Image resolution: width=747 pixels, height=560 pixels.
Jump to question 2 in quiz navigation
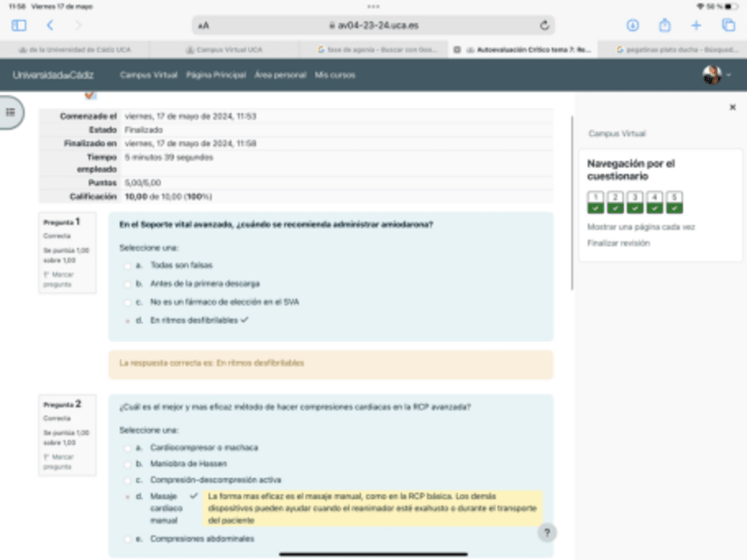click(x=615, y=203)
